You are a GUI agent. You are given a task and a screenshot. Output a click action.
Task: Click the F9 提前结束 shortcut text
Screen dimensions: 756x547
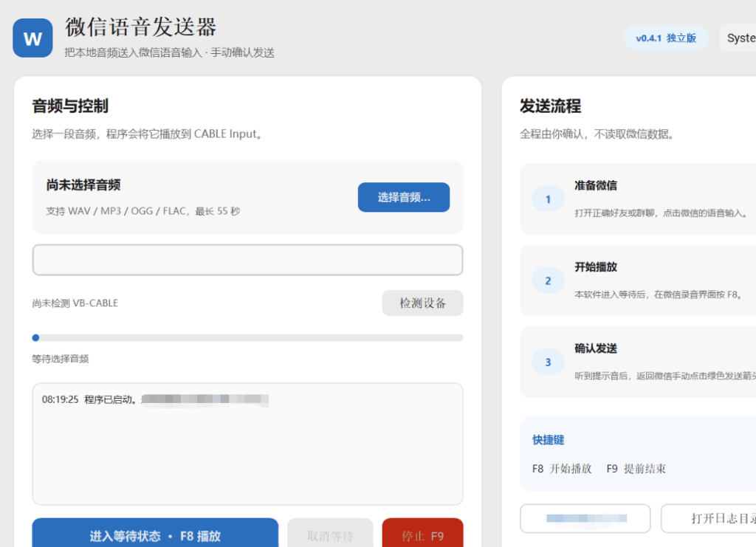(636, 469)
